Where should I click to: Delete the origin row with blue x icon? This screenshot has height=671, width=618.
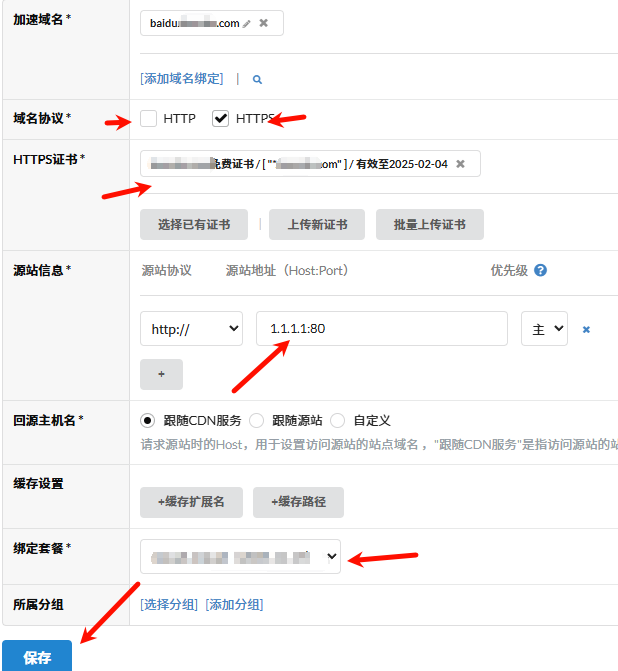coord(586,329)
